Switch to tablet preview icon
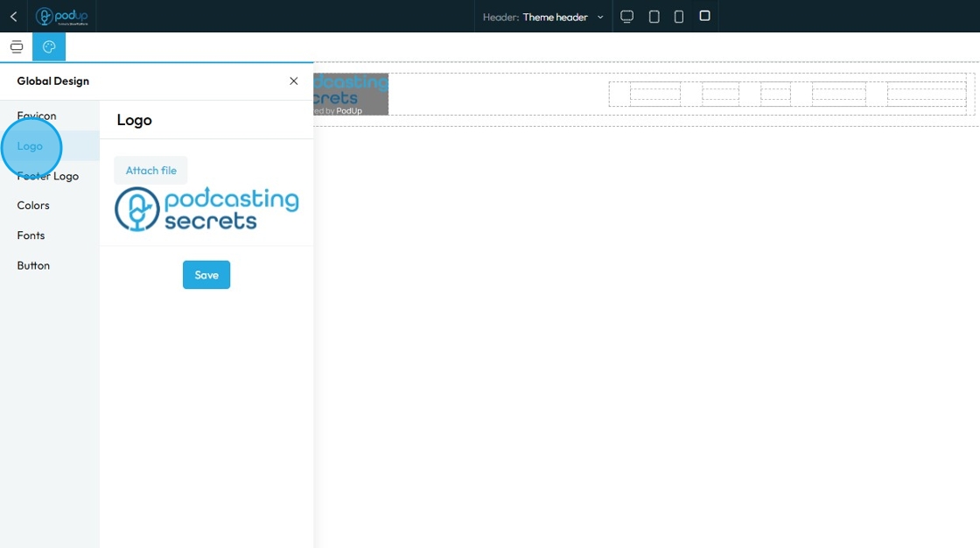The image size is (980, 548). tap(654, 17)
